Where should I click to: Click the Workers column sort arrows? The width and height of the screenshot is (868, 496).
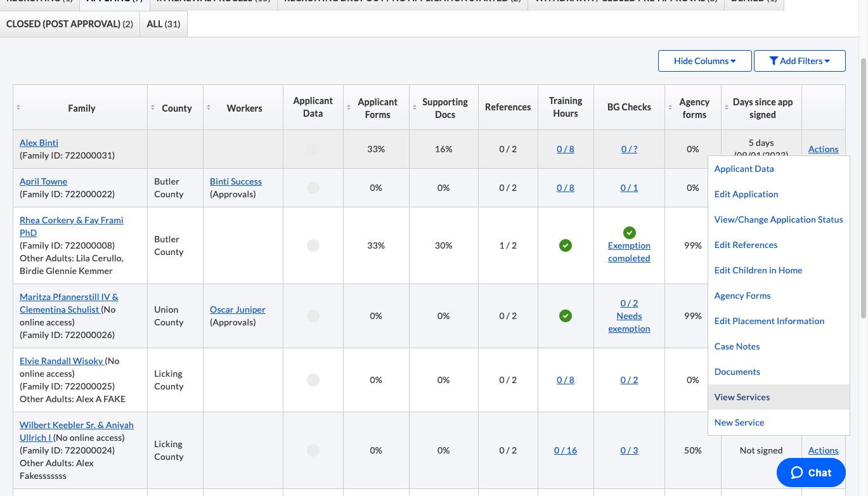pos(209,108)
